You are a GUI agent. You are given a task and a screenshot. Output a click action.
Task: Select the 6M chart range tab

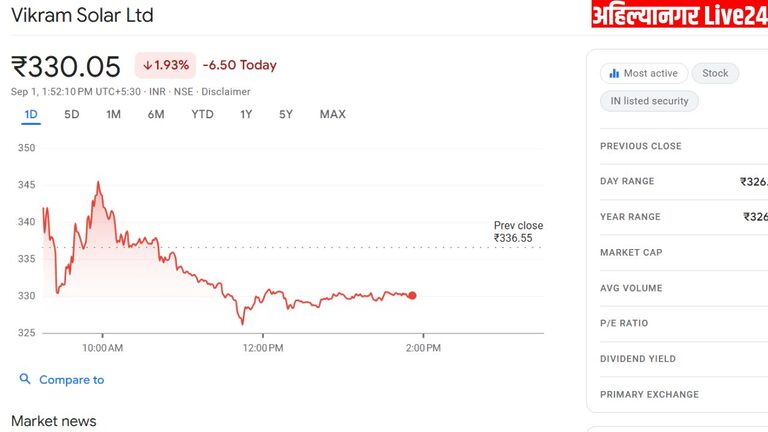pos(156,114)
